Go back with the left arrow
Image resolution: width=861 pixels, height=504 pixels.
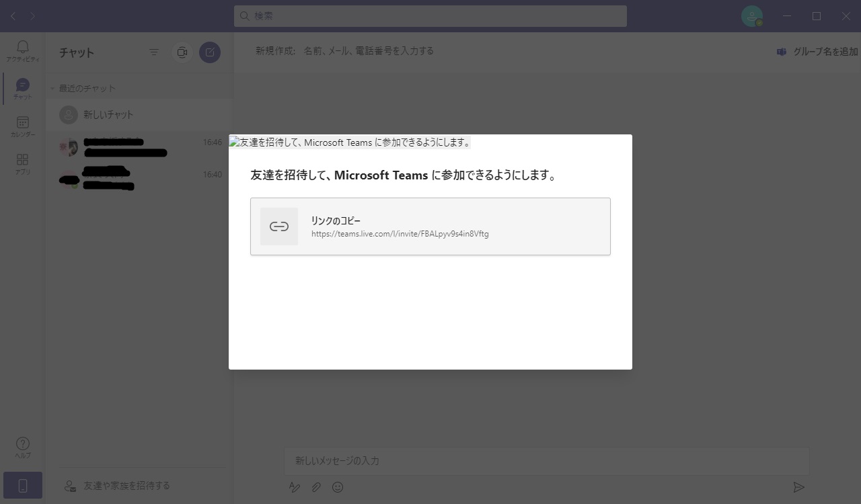coord(13,16)
